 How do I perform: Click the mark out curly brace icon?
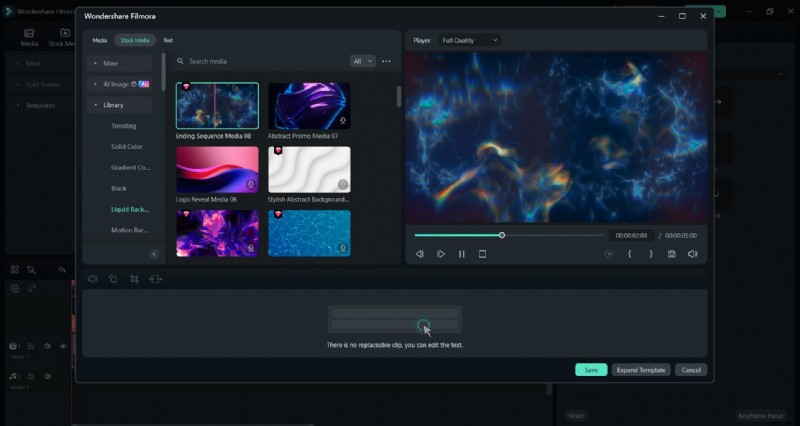(x=650, y=254)
